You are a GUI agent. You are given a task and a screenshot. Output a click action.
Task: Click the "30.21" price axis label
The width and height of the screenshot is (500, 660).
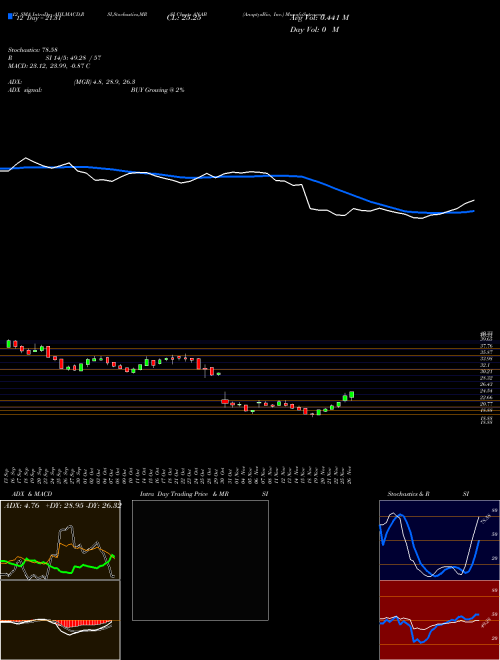point(487,372)
